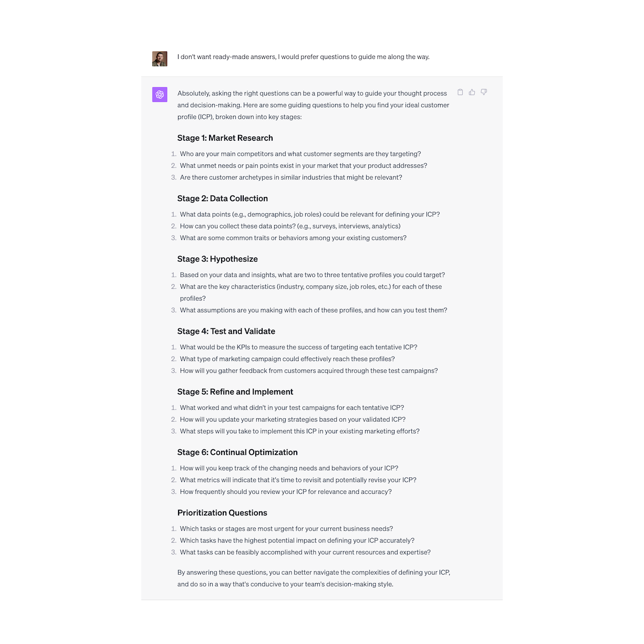Viewport: 644px width, 644px height.
Task: Click the thumbs down feedback icon
Action: pyautogui.click(x=484, y=92)
